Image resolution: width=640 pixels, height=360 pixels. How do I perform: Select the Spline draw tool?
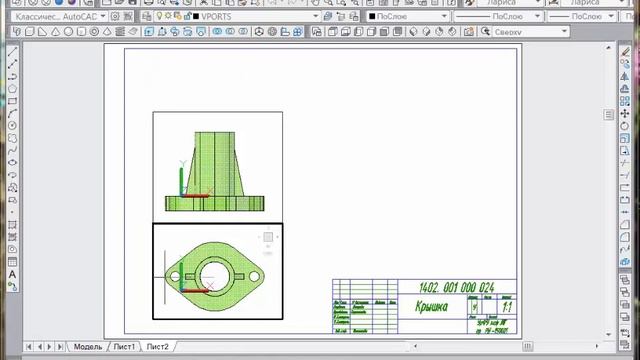click(12, 151)
